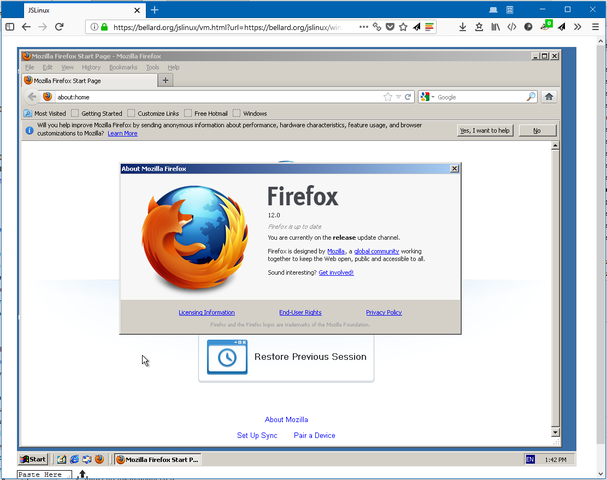Open Google search engine selector dropdown
Screen dimensions: 607x480
[427, 97]
